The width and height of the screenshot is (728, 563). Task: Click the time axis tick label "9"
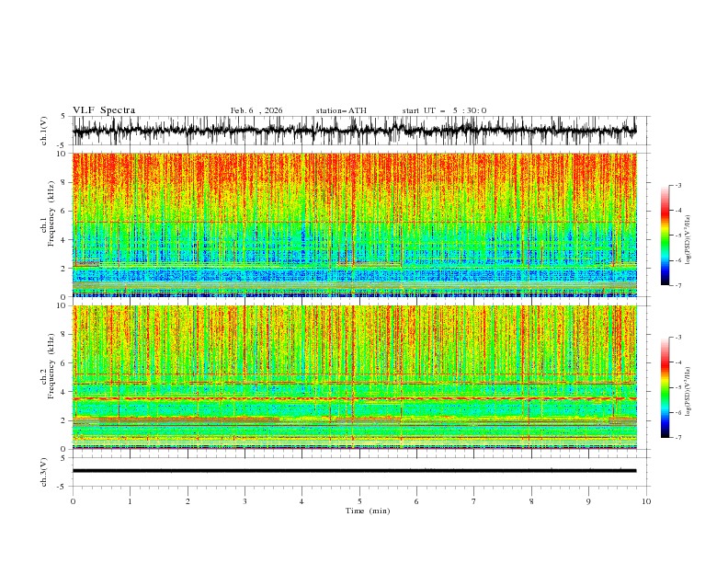tap(588, 501)
